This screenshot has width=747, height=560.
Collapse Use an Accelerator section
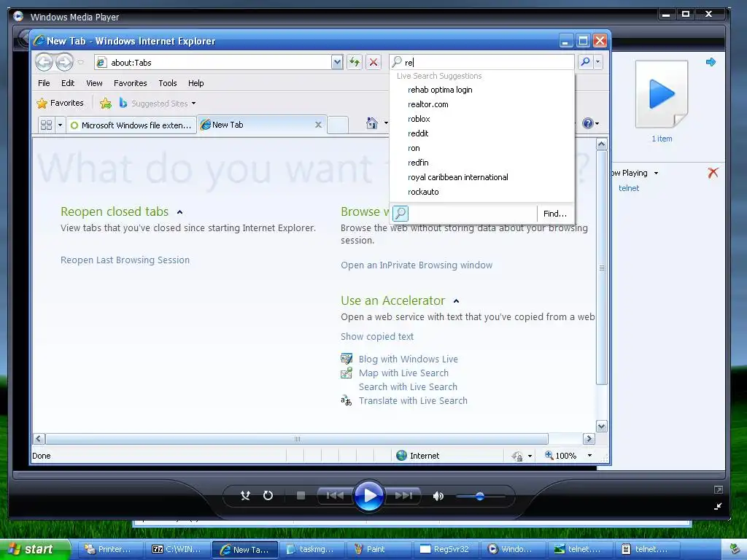(456, 301)
